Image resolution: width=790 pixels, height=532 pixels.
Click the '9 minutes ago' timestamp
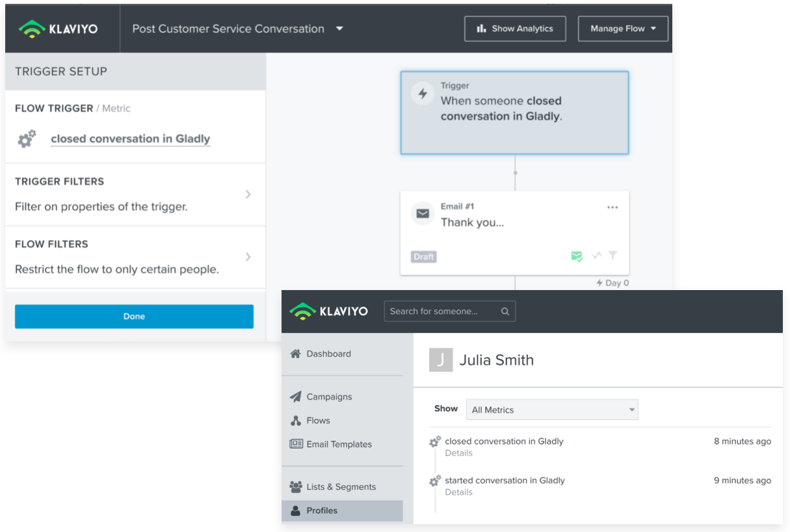coord(743,481)
